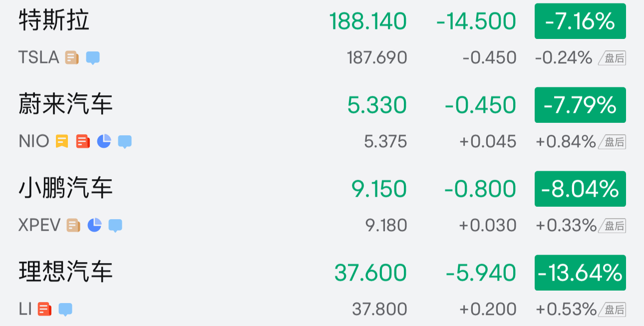Toggle the -8.04% badge for XPeng
Image resolution: width=644 pixels, height=326 pixels.
pyautogui.click(x=580, y=189)
